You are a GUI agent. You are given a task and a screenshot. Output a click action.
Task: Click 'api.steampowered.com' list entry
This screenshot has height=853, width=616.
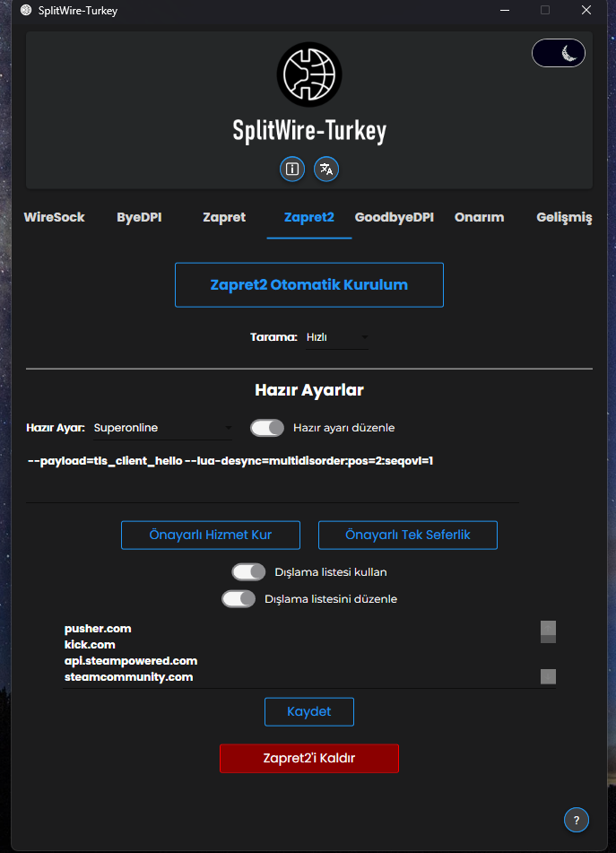(131, 661)
